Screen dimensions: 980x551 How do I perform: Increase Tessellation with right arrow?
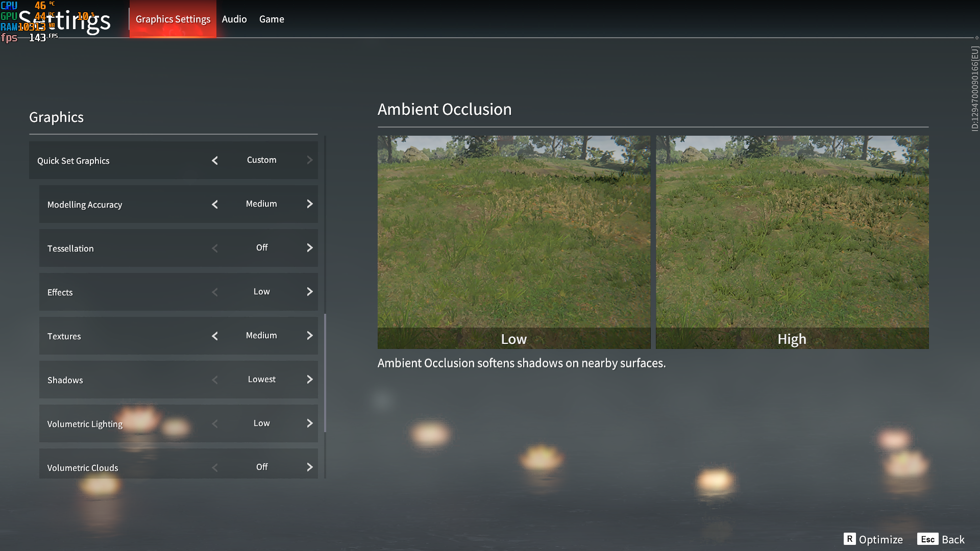coord(310,248)
